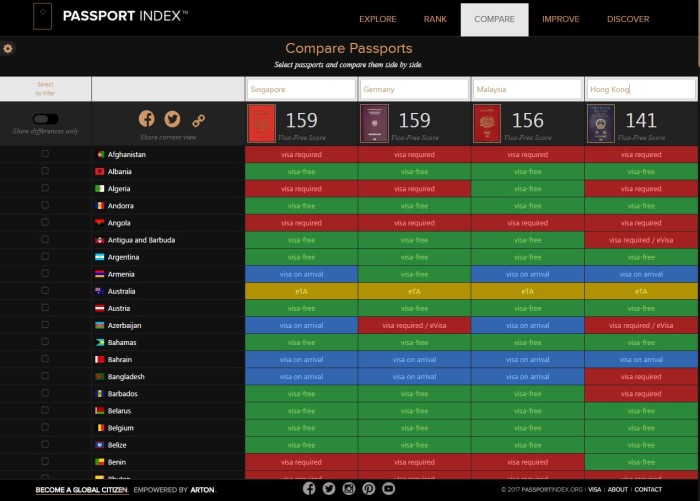Click the Germany passport cover thumbnail
This screenshot has height=501, width=700.
pyautogui.click(x=374, y=123)
